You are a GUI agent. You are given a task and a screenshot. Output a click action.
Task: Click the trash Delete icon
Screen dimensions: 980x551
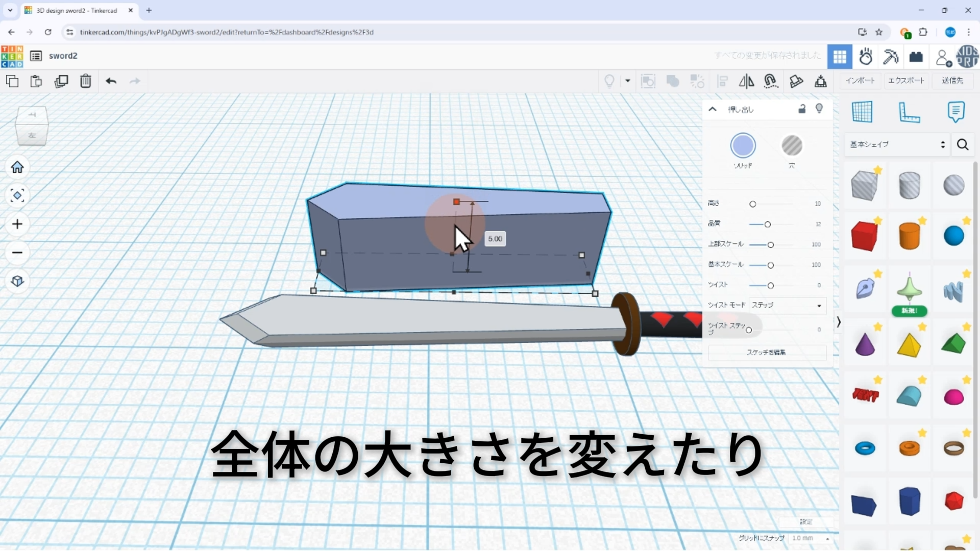click(85, 81)
